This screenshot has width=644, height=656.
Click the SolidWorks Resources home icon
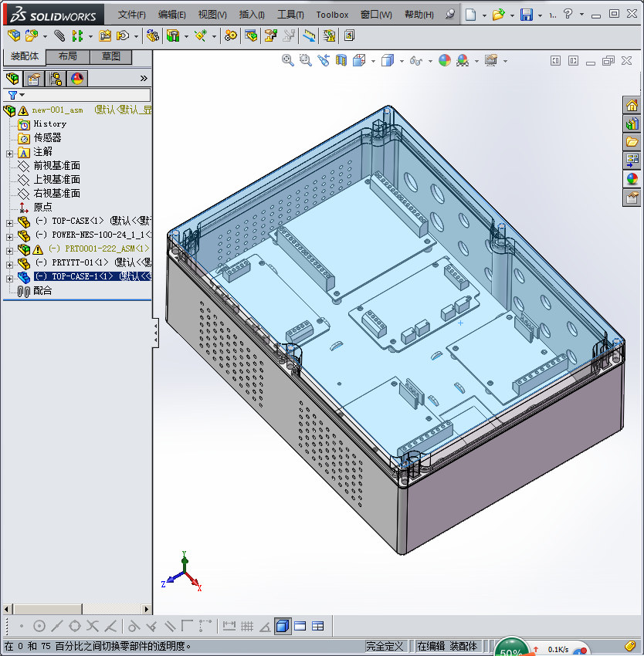point(632,105)
